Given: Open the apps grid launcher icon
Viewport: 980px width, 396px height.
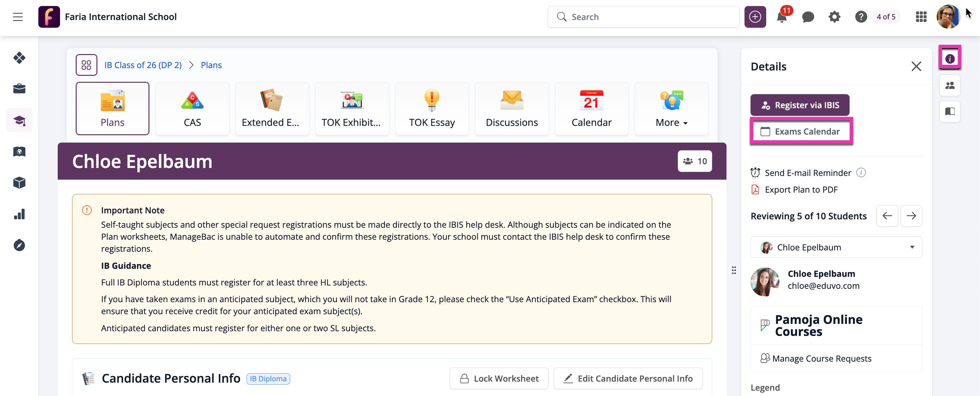Looking at the screenshot, I should click(921, 17).
